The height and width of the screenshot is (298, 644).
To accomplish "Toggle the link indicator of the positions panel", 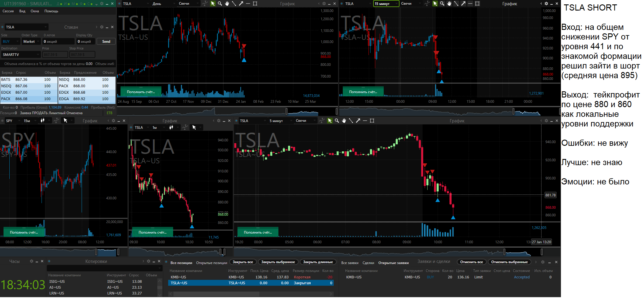I will (x=166, y=262).
